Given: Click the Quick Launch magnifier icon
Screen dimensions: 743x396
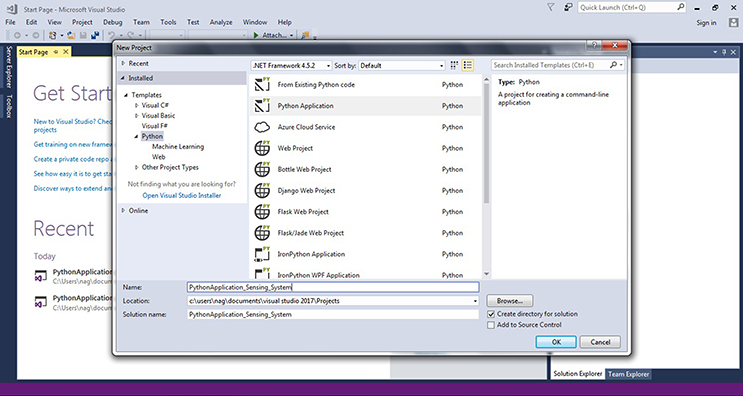Looking at the screenshot, I should point(680,7).
